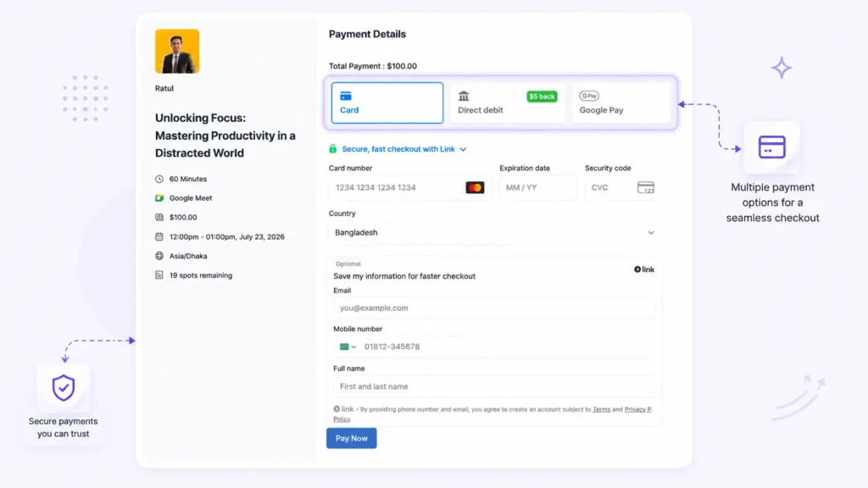Focus the Card number input field
This screenshot has width=868, height=488.
(409, 187)
